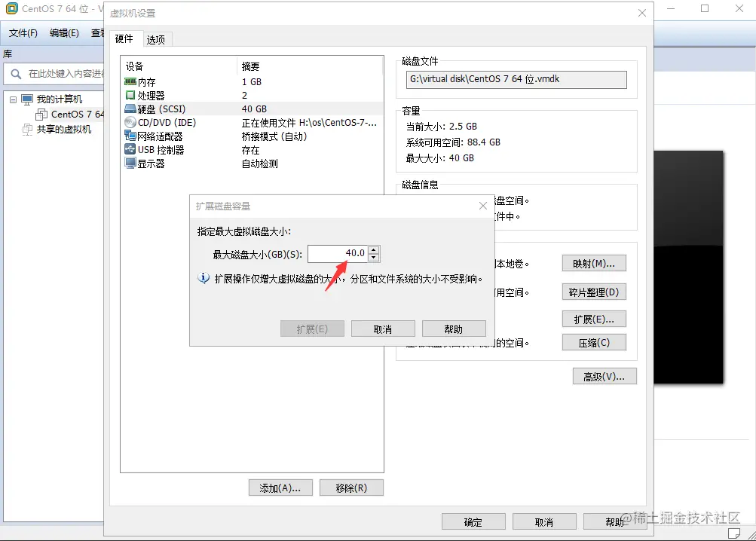Click the 压缩(C) button
This screenshot has width=756, height=541.
coord(594,342)
